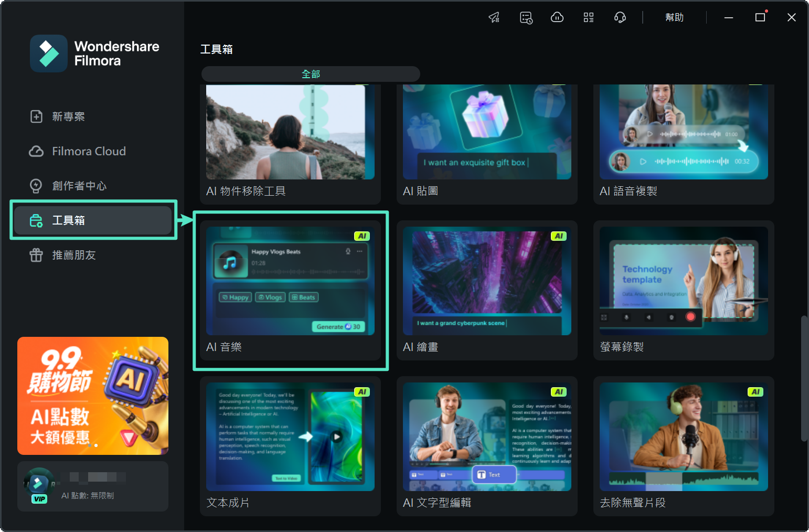Open the AI 文字型編輯 tool card
Viewport: 809px width, 532px height.
coord(487,446)
